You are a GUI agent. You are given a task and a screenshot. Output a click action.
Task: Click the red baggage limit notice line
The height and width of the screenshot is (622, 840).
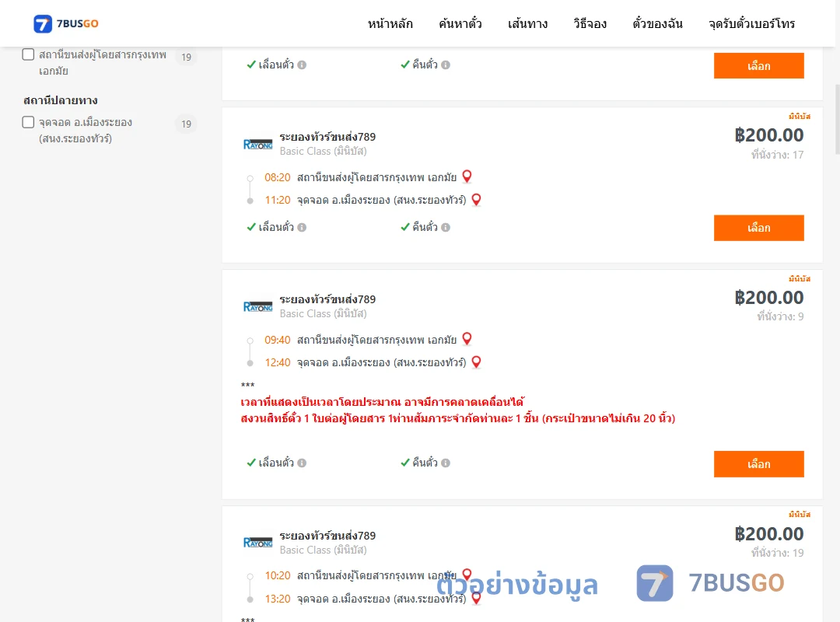(x=458, y=418)
